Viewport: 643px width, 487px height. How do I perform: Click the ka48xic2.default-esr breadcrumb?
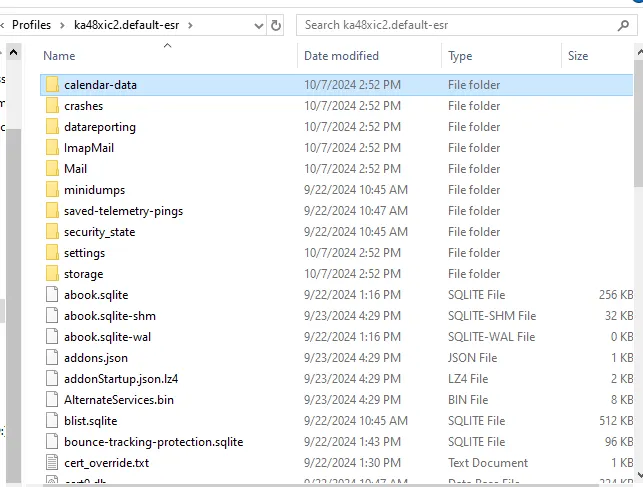127,25
